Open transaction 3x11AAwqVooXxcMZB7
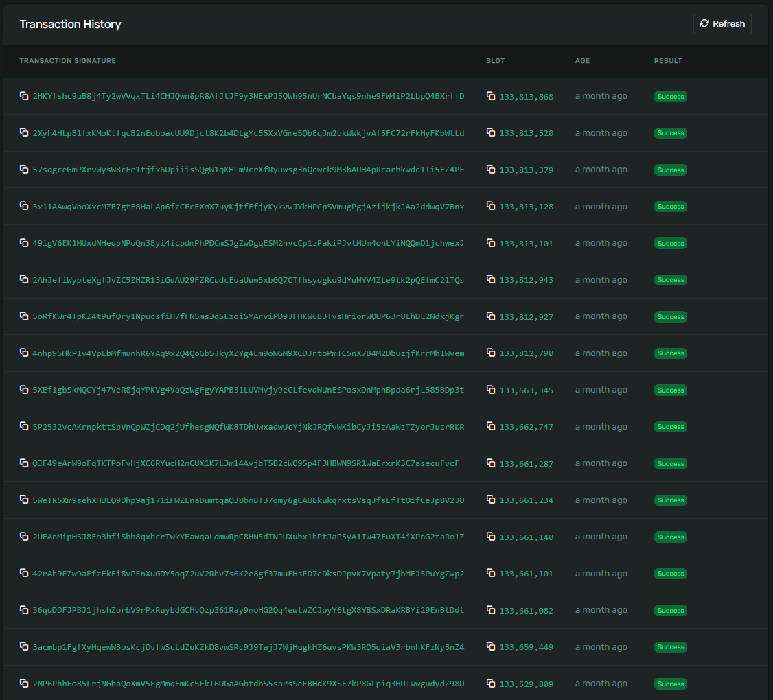 click(249, 207)
